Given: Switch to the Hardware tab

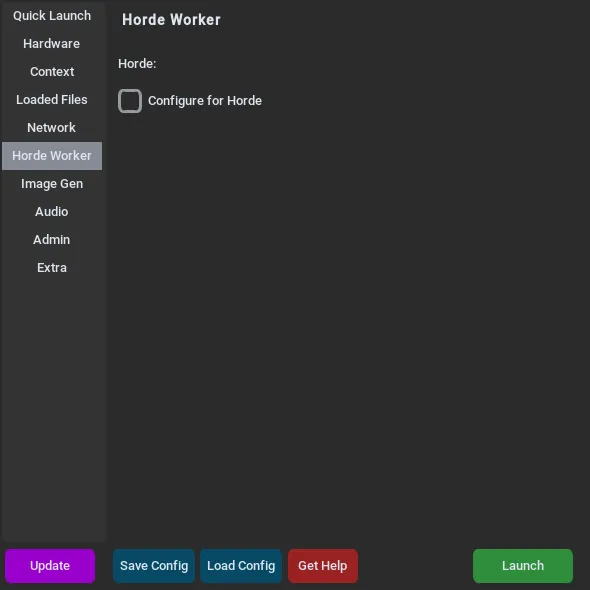Looking at the screenshot, I should [x=52, y=44].
